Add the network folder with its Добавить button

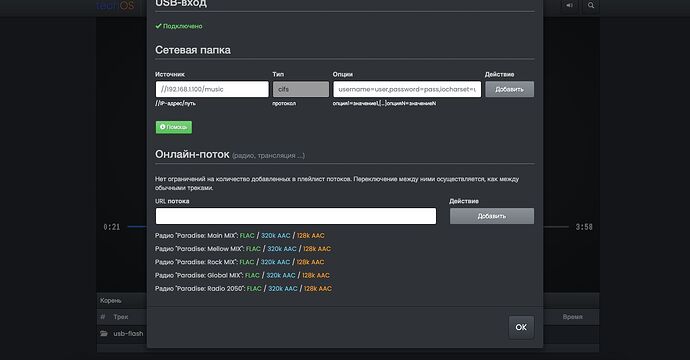(x=510, y=89)
